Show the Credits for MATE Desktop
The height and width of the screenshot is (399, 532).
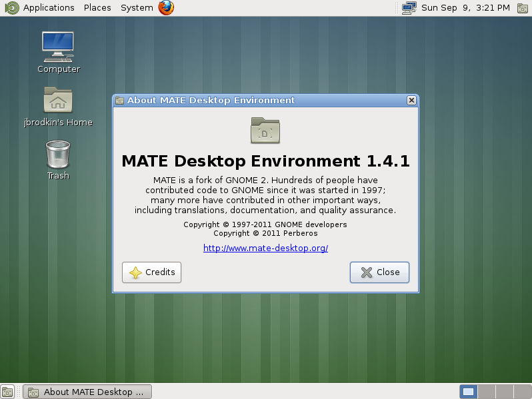[151, 272]
